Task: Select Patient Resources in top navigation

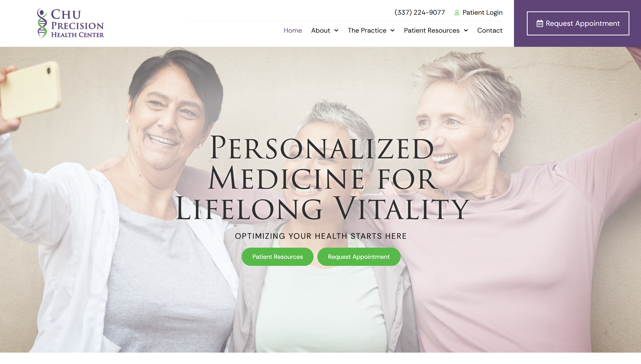Action: coord(431,30)
